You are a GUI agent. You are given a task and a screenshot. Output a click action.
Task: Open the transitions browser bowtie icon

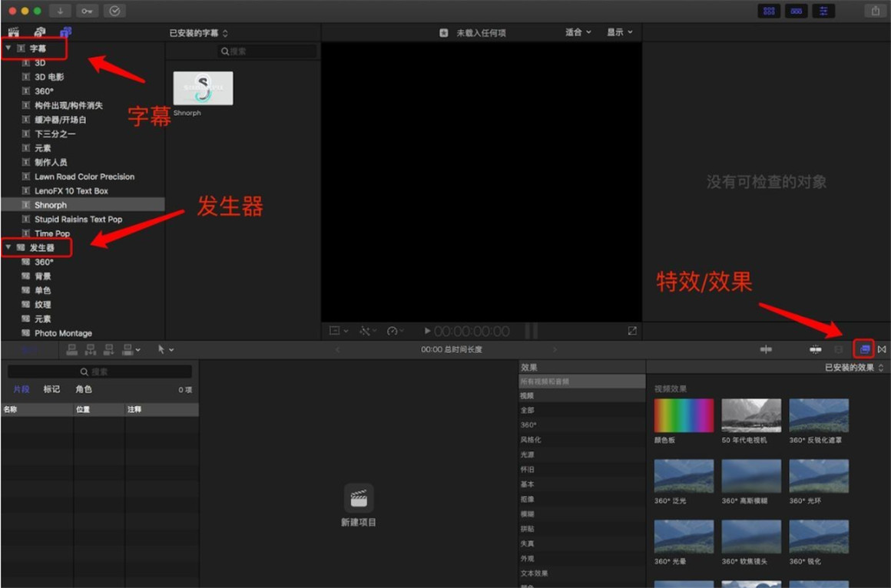(881, 349)
